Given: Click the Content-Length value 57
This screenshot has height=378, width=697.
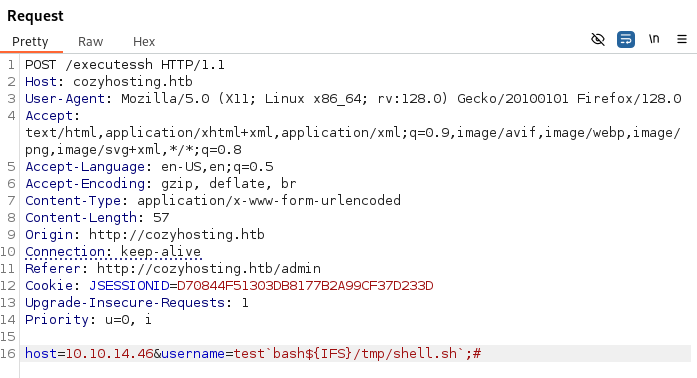Looking at the screenshot, I should pos(161,218).
